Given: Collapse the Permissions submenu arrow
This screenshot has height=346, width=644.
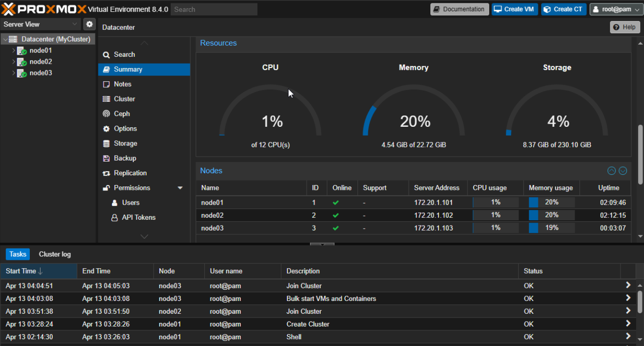Looking at the screenshot, I should click(x=180, y=188).
